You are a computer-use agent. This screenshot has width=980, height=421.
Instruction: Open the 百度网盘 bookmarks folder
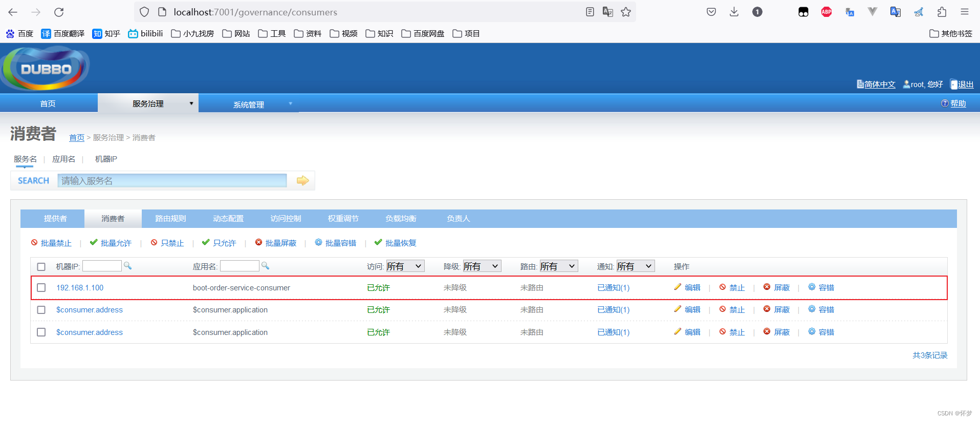coord(423,33)
